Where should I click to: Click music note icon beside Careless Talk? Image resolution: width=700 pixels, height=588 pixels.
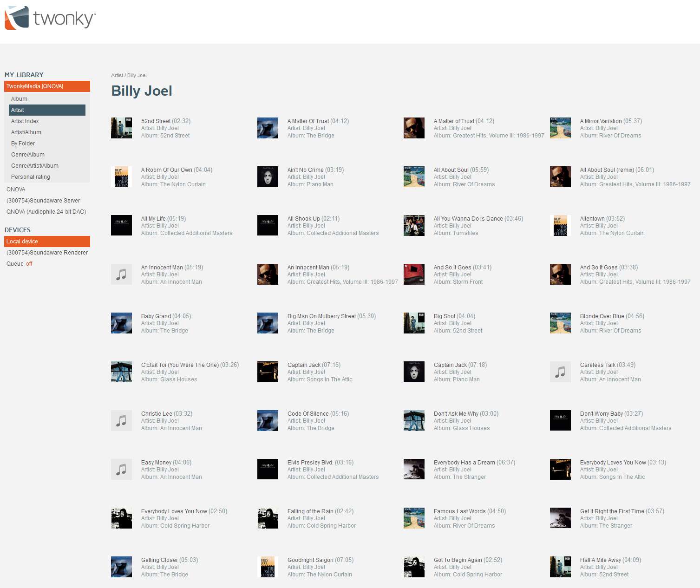pos(560,372)
